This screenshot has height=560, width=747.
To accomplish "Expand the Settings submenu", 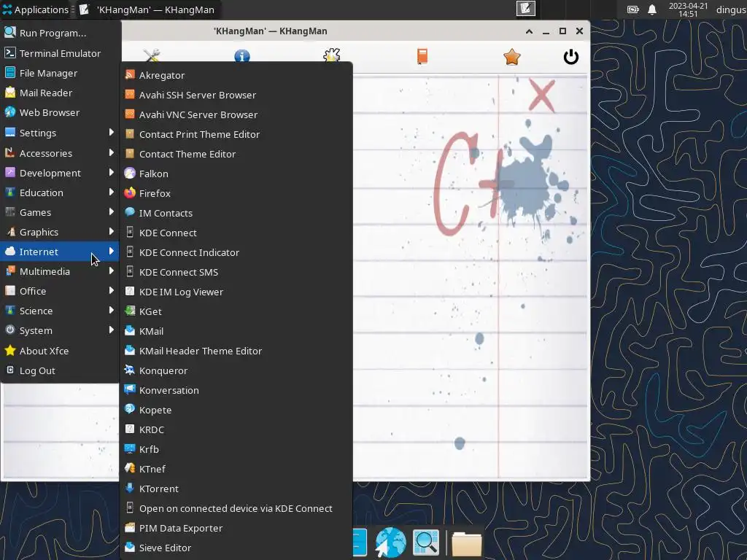I will [x=60, y=133].
